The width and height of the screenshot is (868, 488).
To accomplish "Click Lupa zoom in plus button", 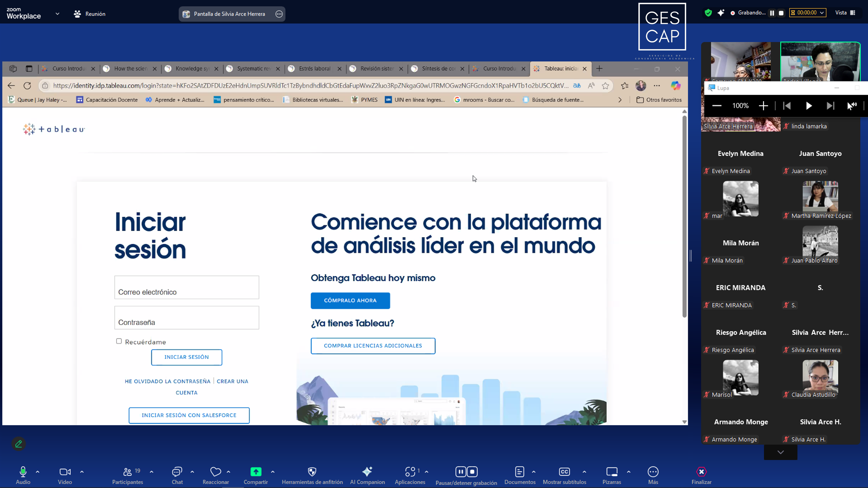I will pyautogui.click(x=763, y=106).
